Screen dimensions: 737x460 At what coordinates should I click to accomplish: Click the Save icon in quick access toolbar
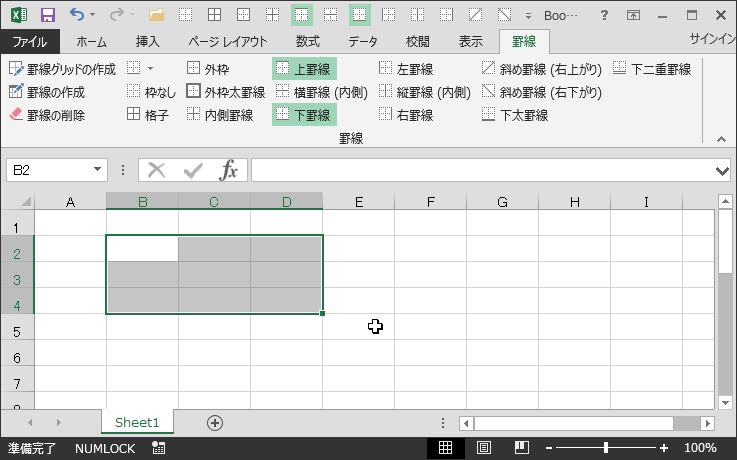[47, 16]
